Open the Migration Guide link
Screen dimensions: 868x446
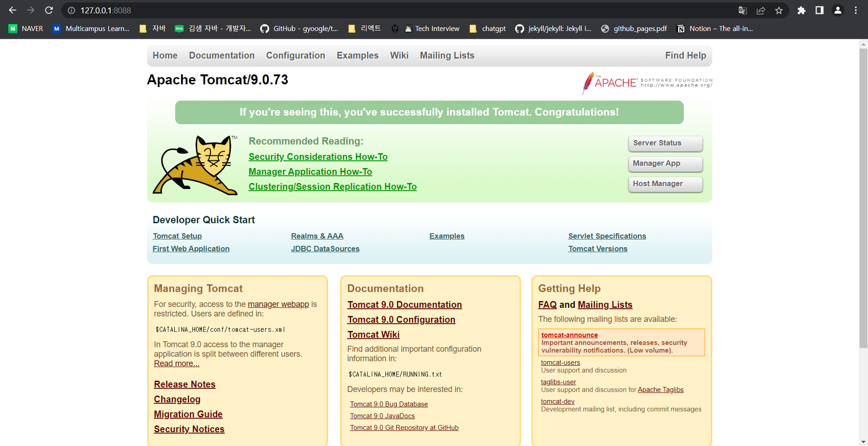188,414
